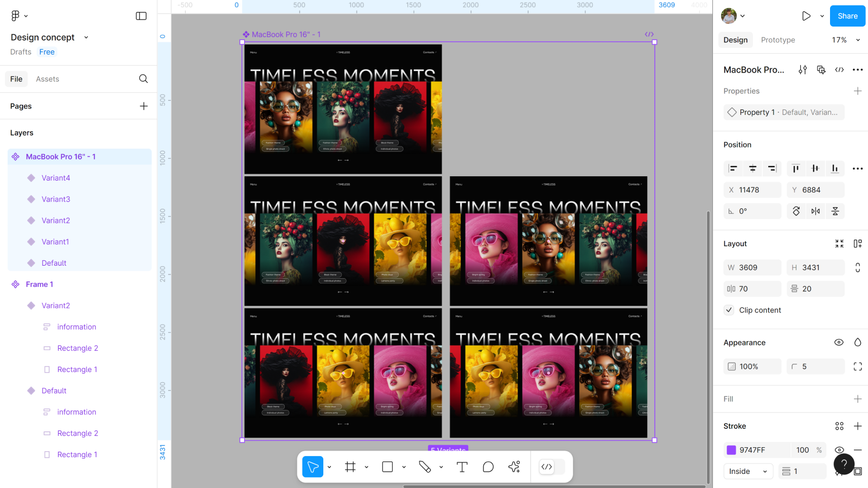The image size is (868, 488).
Task: Open the zoom level 17% dropdown
Action: 846,40
